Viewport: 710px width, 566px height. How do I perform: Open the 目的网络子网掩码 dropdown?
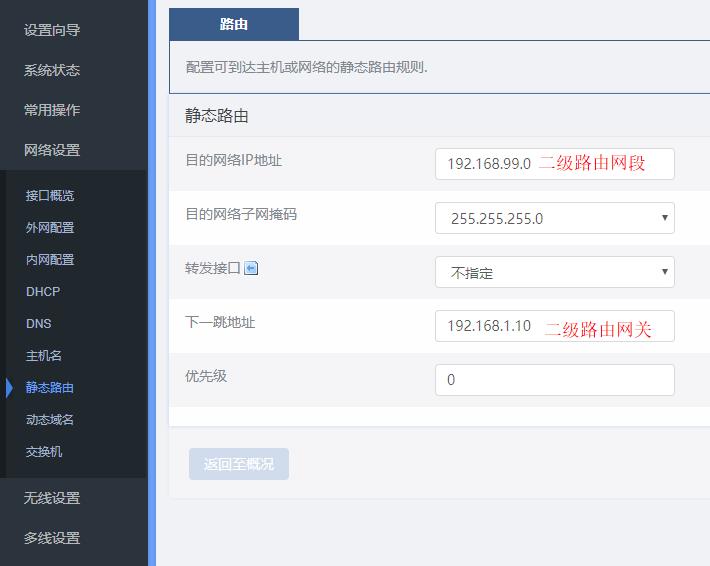tap(555, 218)
